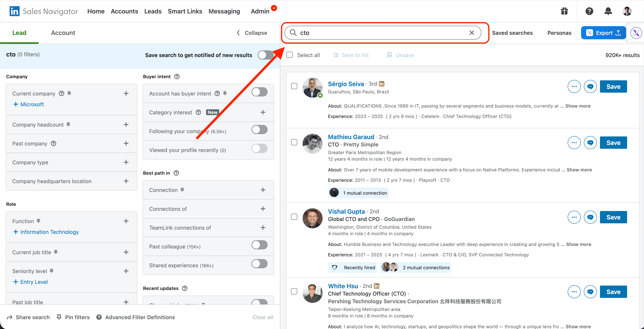
Task: Expand the Current job title filter
Action: coord(126,252)
